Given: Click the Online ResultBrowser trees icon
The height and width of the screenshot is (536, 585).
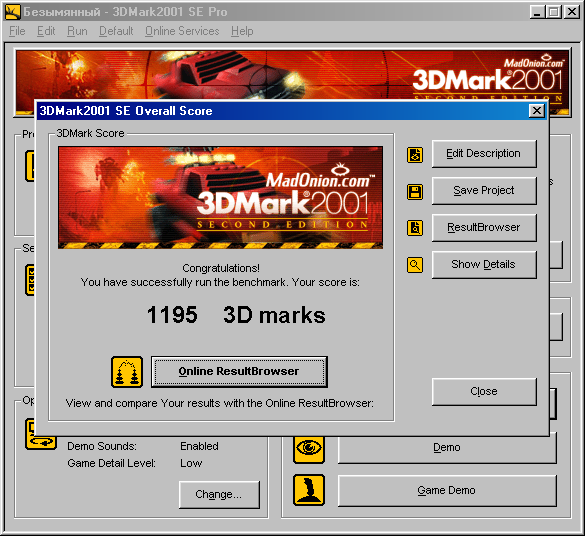Looking at the screenshot, I should pyautogui.click(x=127, y=372).
